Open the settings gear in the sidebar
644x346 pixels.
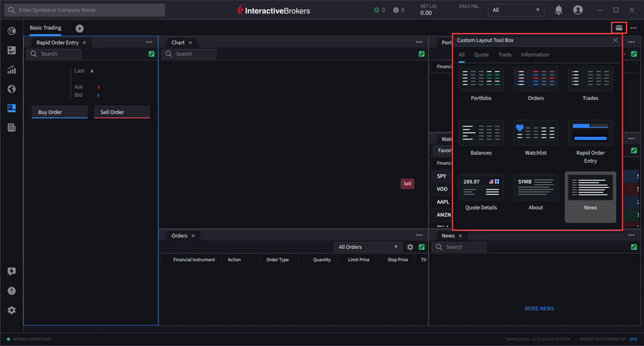click(12, 311)
